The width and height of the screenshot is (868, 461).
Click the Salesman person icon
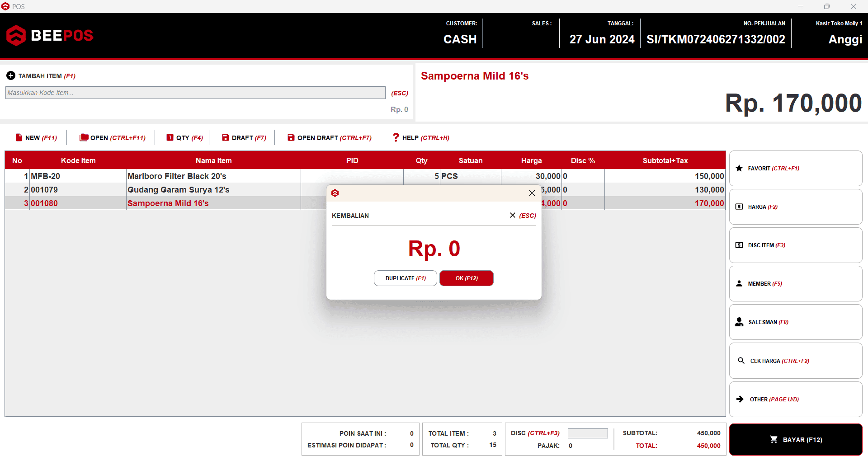[739, 322]
